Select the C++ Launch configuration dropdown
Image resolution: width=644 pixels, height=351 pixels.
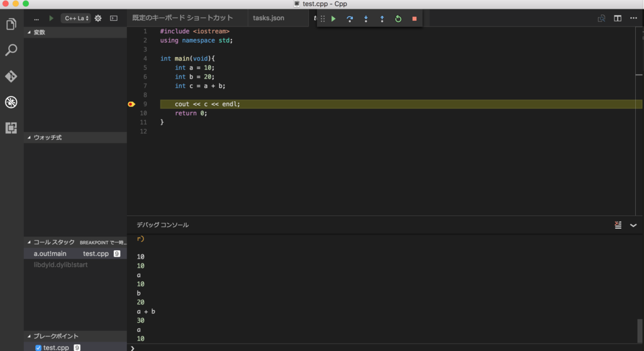(76, 18)
